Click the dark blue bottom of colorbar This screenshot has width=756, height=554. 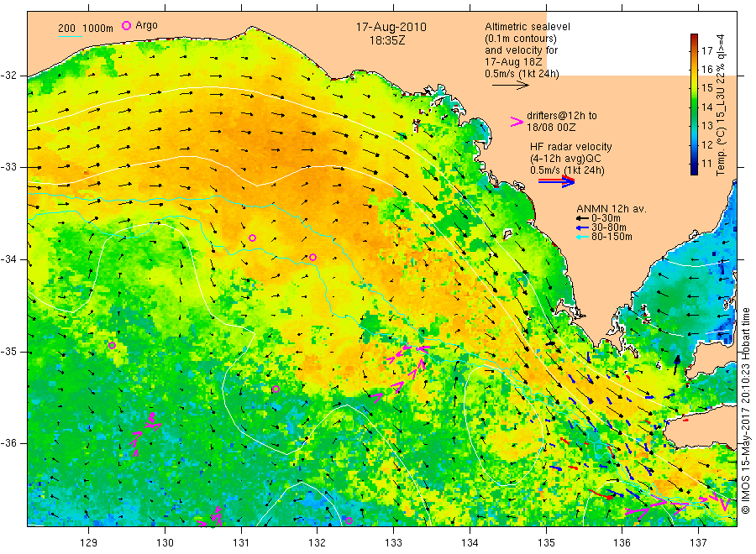694,170
